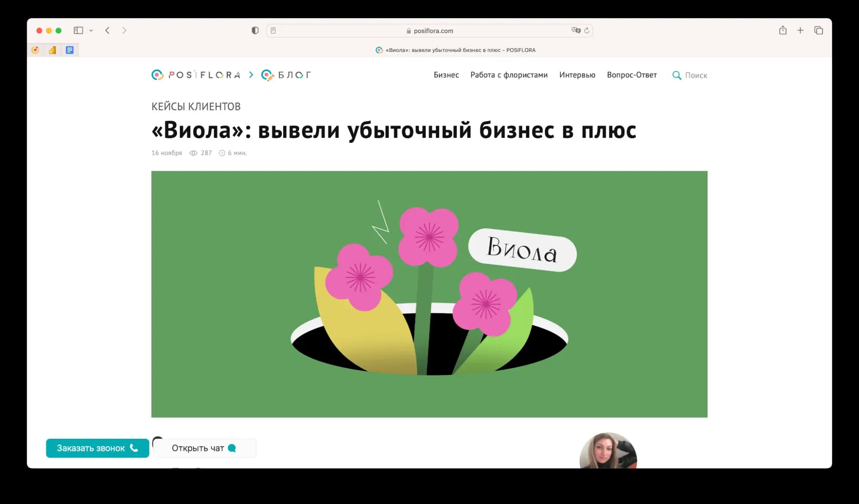The image size is (859, 504).
Task: Click the privacy shield icon
Action: (255, 30)
